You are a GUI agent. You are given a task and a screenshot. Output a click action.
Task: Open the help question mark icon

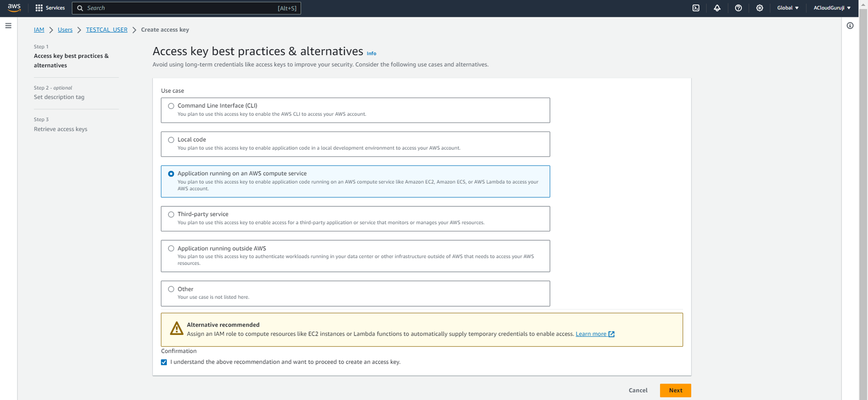point(738,8)
